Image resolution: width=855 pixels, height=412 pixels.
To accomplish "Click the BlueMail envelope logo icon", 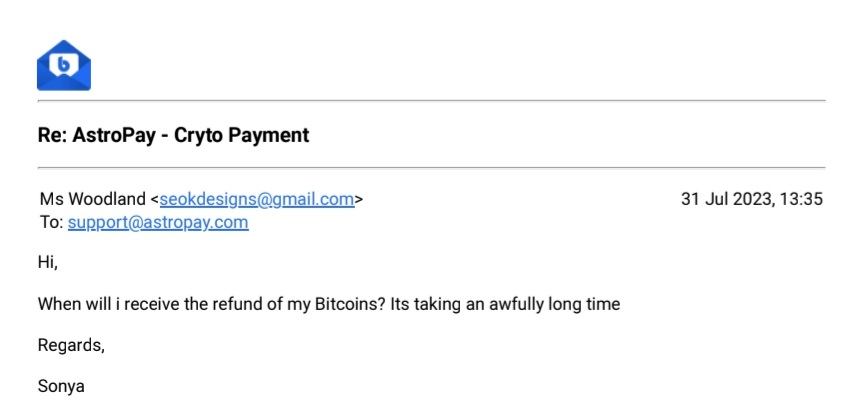I will click(63, 65).
